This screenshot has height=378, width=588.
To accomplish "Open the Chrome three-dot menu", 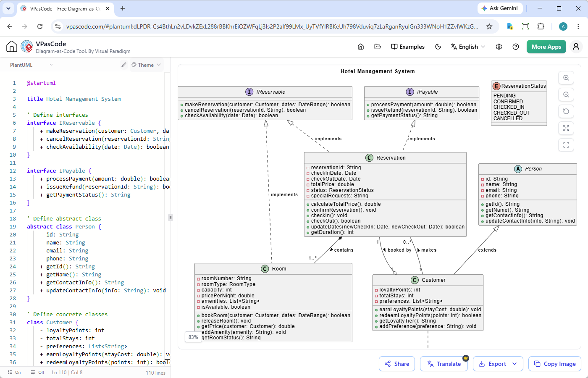I will click(579, 26).
